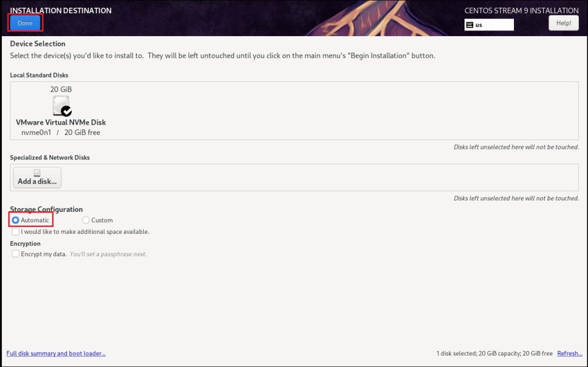Select the Automatic storage configuration option
Screen dimensions: 588x367
click(x=16, y=220)
